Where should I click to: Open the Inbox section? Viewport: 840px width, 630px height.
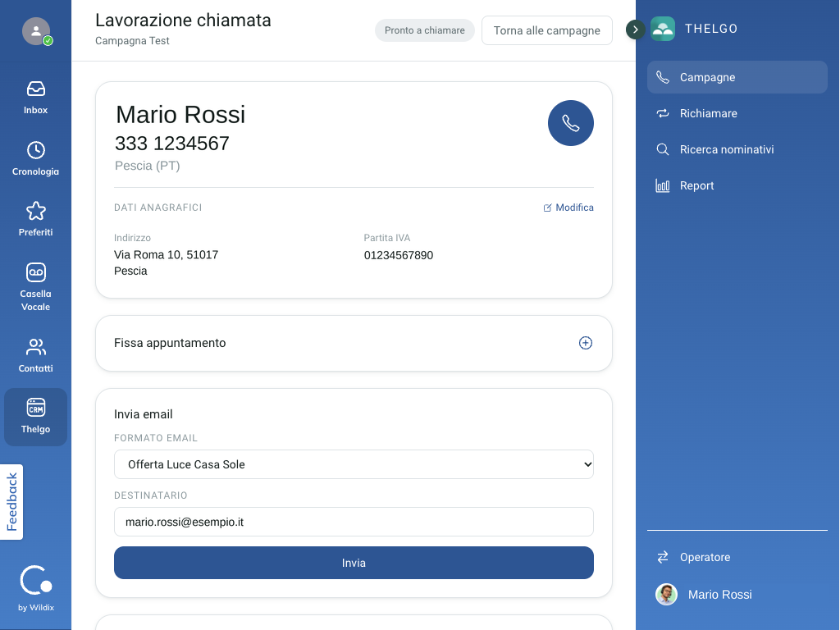[35, 98]
